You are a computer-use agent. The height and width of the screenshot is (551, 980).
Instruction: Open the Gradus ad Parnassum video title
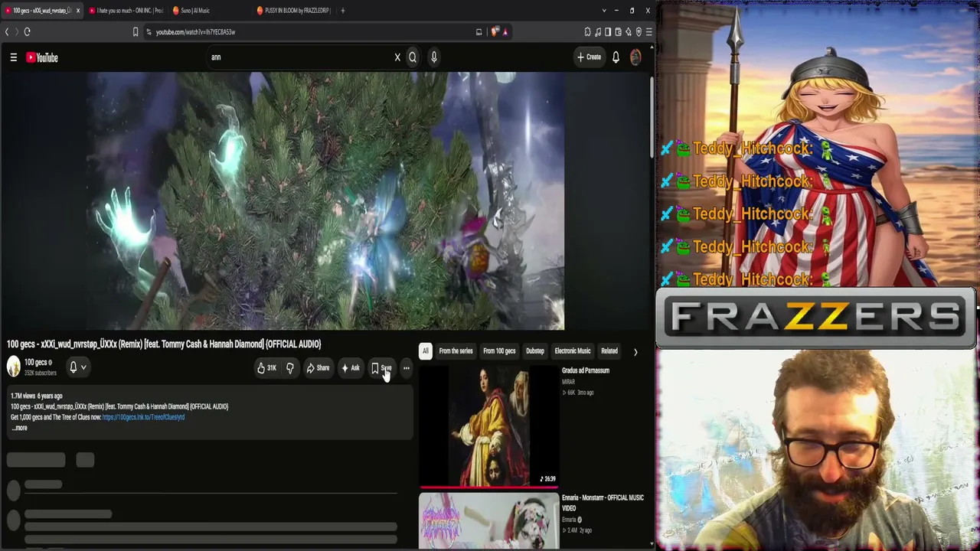click(586, 370)
